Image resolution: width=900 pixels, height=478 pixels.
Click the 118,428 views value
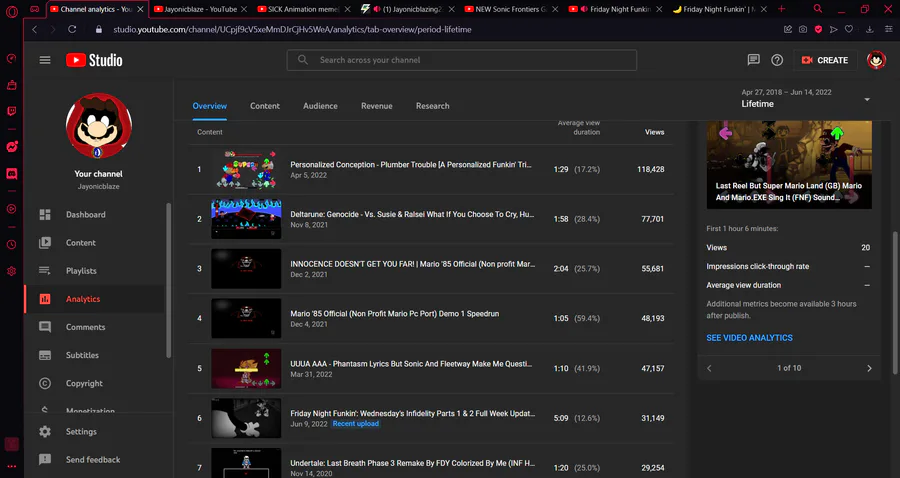click(650, 169)
